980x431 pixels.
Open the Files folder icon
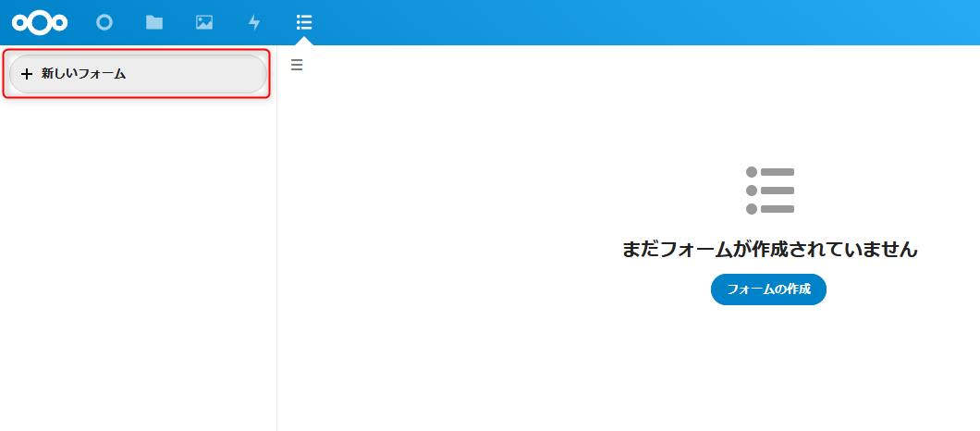154,22
